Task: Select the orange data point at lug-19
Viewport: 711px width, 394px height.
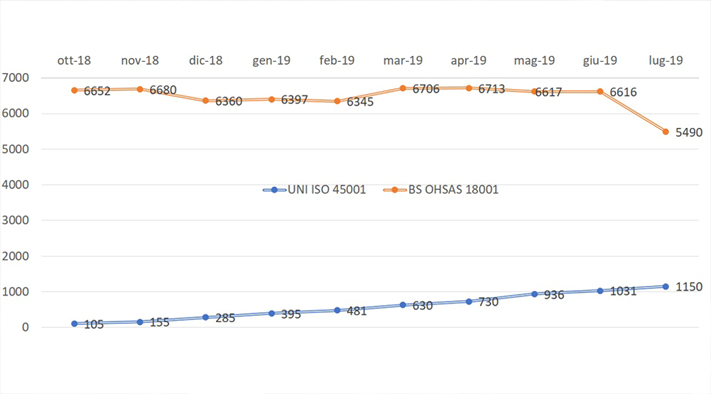Action: pyautogui.click(x=666, y=132)
